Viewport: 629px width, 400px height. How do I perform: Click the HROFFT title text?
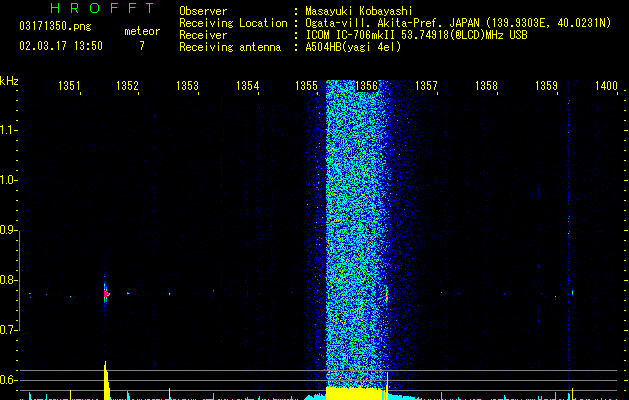[x=102, y=8]
